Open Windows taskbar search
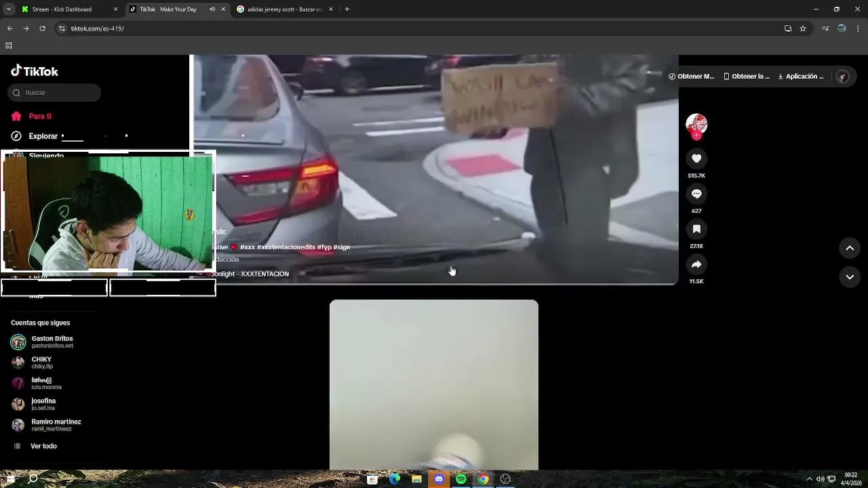This screenshot has height=488, width=868. pyautogui.click(x=33, y=479)
